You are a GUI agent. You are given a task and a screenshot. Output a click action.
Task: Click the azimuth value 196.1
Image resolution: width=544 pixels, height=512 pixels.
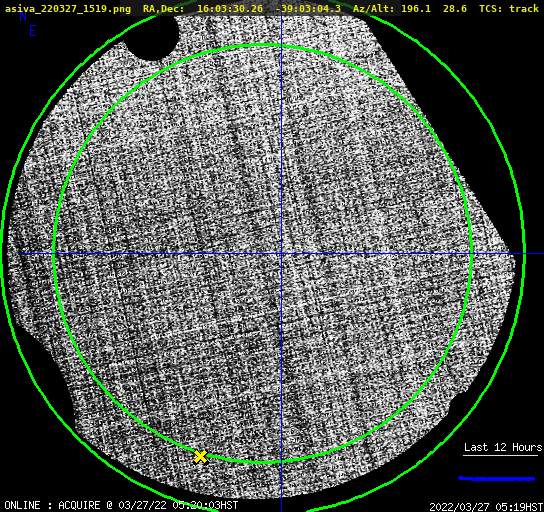[x=416, y=9]
